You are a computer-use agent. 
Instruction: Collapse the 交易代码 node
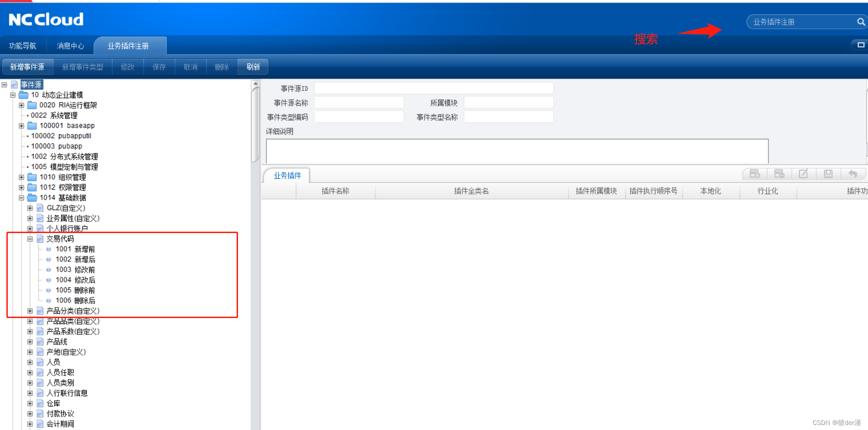tap(30, 239)
